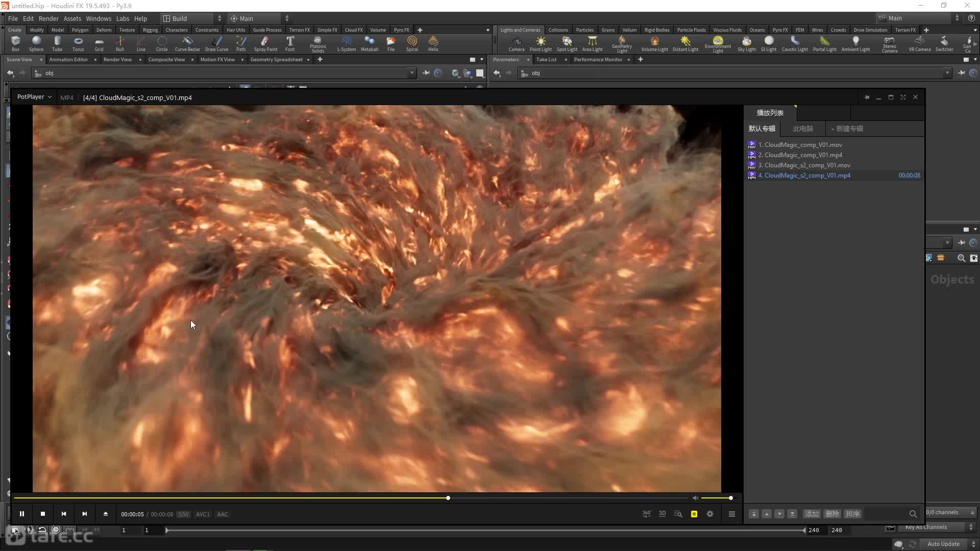Select the Tube shelf tool
The height and width of the screenshot is (551, 980).
[57, 44]
